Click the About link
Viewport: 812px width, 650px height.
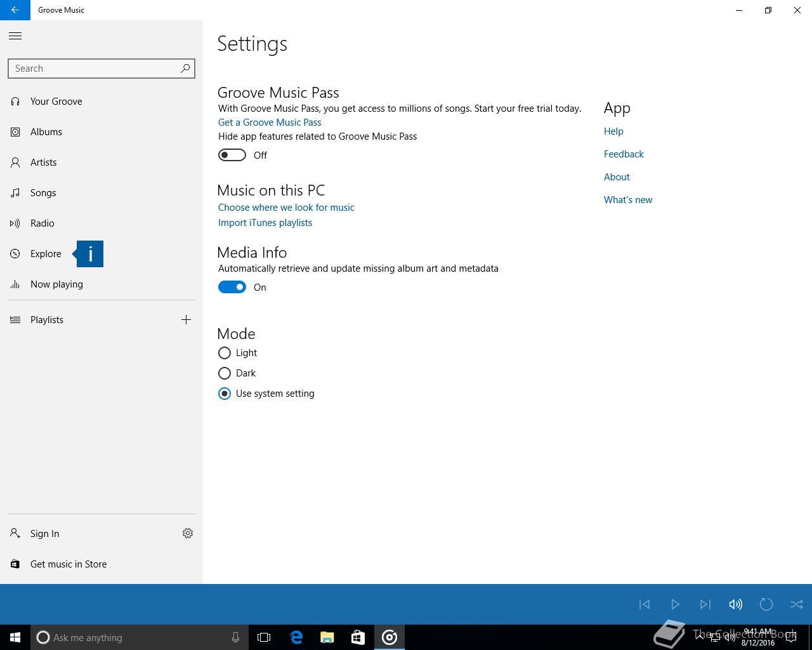[x=617, y=177]
